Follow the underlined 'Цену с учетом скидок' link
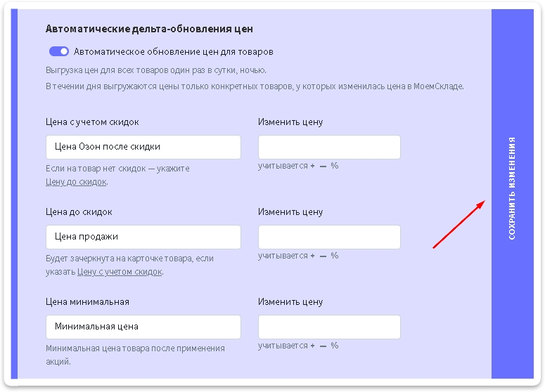The image size is (545, 392). pos(120,271)
